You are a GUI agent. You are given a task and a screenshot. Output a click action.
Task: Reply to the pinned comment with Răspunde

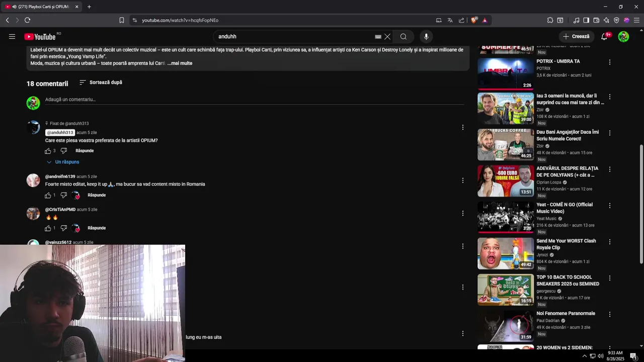[x=85, y=151]
